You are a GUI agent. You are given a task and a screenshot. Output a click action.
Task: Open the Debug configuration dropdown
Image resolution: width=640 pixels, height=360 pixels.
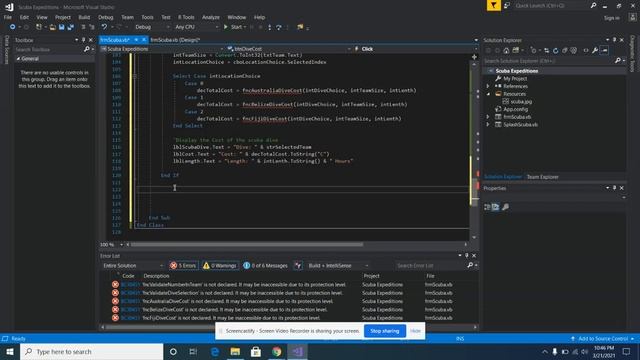coord(152,27)
